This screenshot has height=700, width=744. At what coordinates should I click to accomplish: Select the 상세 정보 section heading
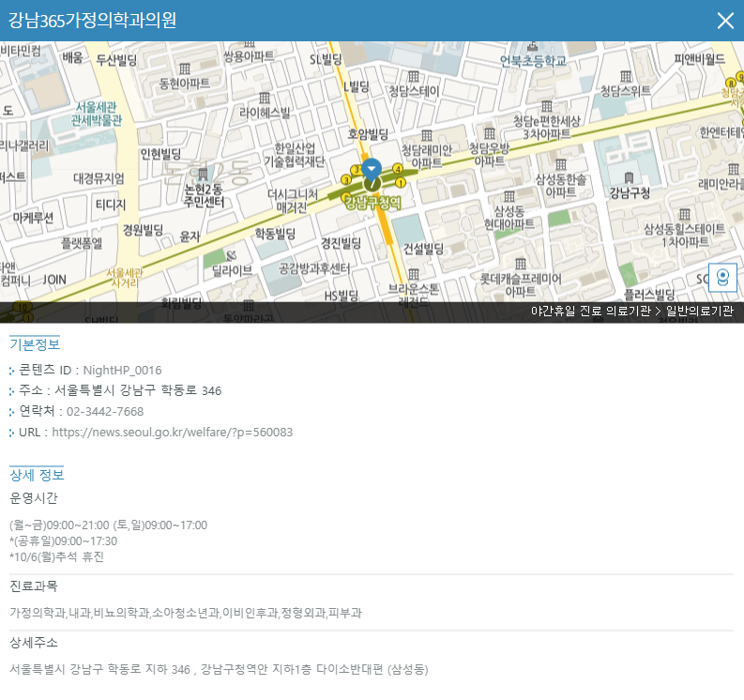tap(37, 475)
